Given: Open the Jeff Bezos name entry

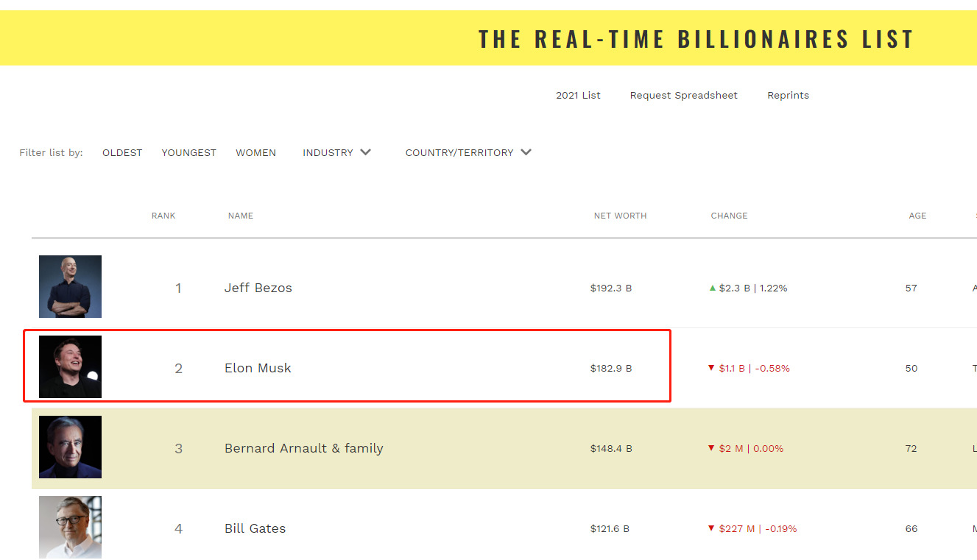Looking at the screenshot, I should coord(258,288).
